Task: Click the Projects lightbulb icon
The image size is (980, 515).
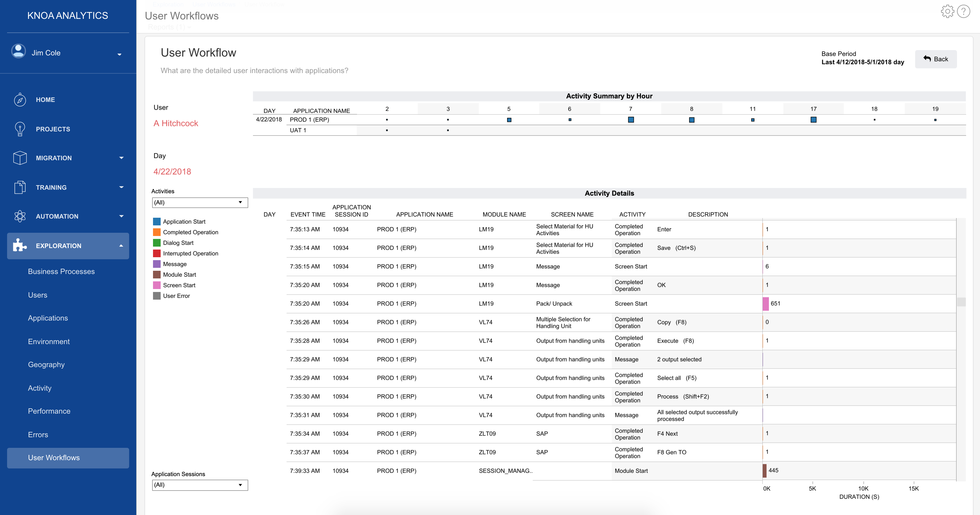Action: pos(20,129)
